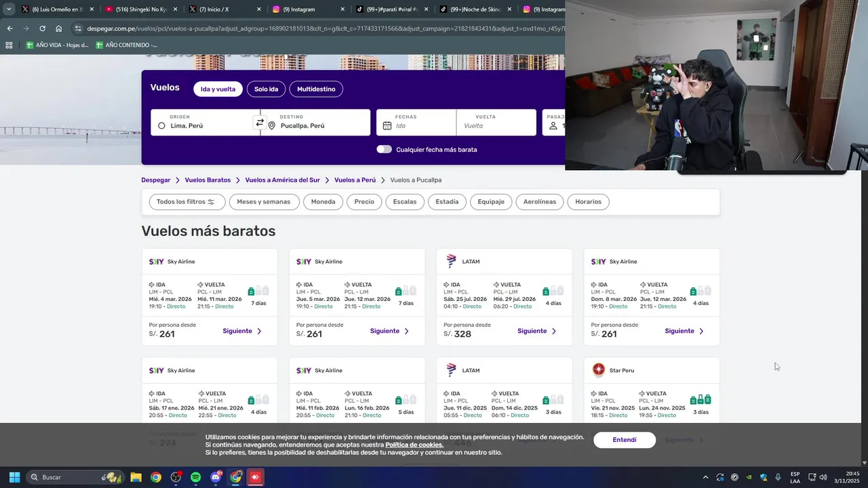Click the location pin icon in Destino

tap(272, 125)
